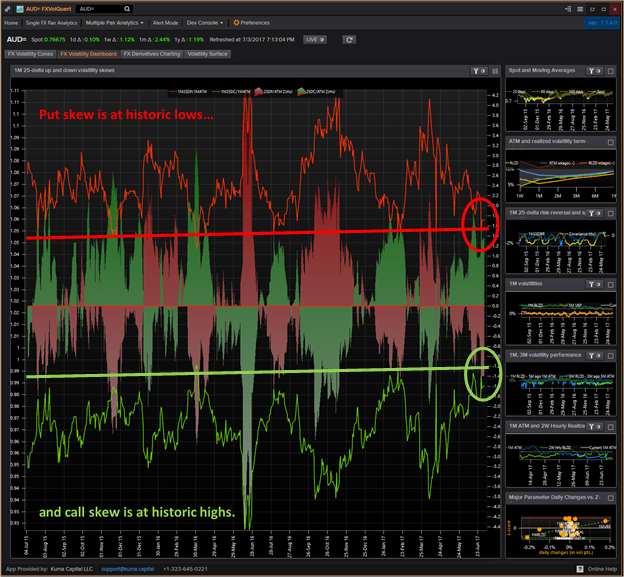Click the Preferences label
Screen dimensions: 624x577
click(x=255, y=23)
